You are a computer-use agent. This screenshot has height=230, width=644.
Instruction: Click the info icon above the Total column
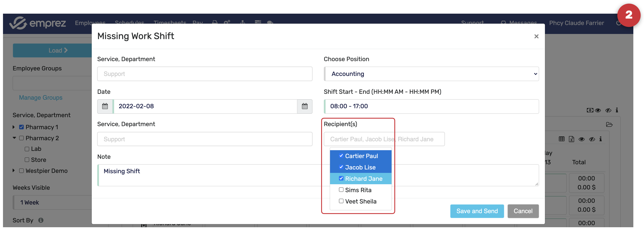[600, 139]
